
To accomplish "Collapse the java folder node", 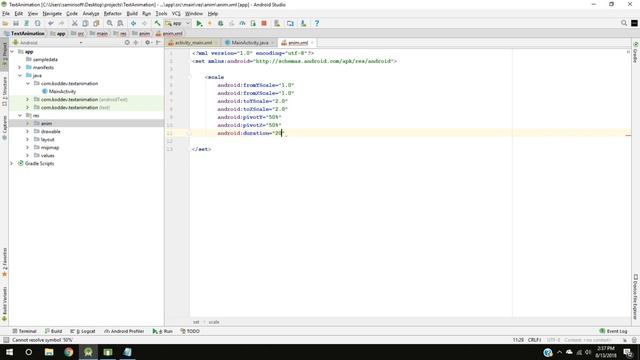I will (20, 76).
